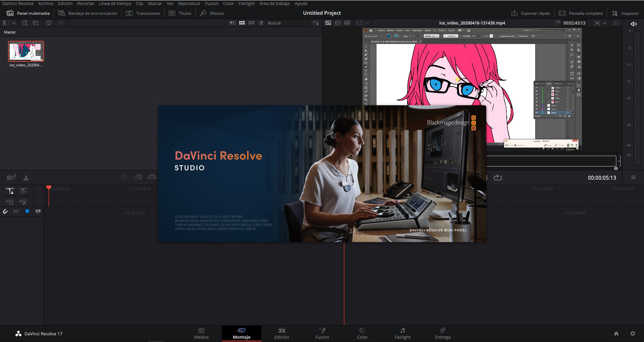Click the Sync Clips icon
This screenshot has width=644, height=342.
coord(49,23)
